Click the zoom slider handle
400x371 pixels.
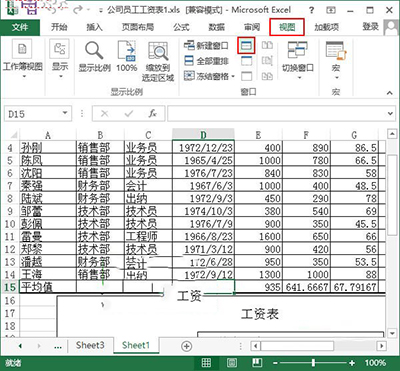tap(313, 363)
